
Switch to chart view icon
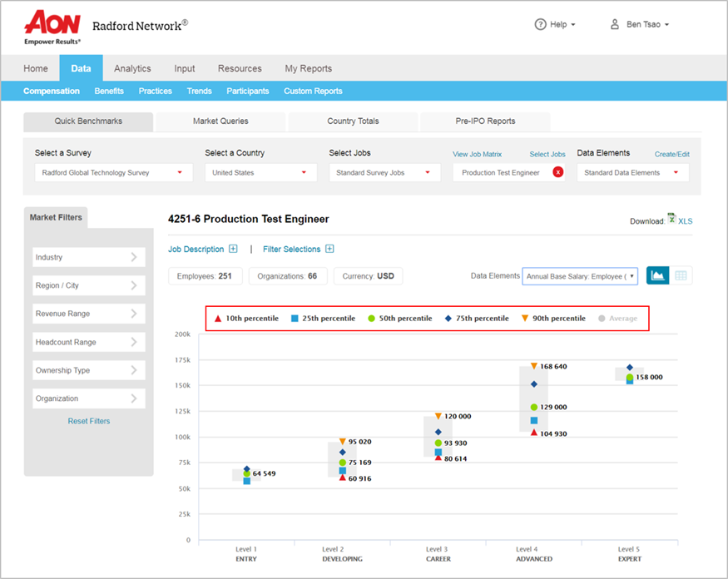click(x=657, y=276)
